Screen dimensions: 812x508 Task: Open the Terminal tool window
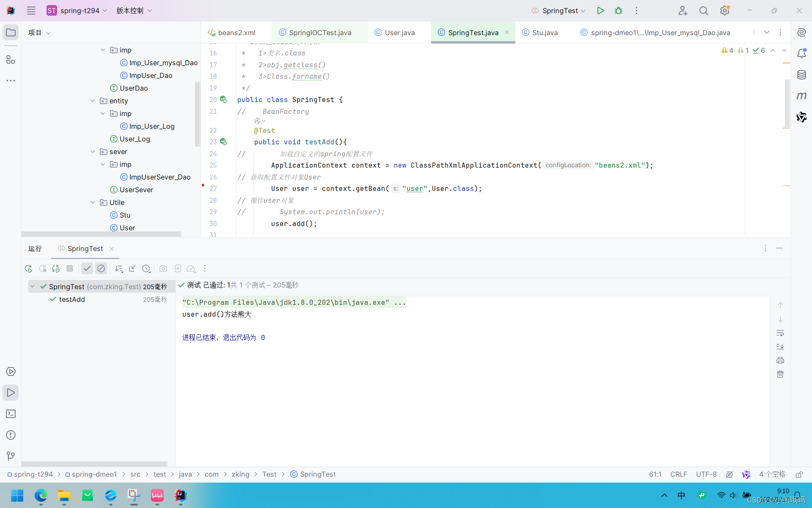click(x=11, y=414)
